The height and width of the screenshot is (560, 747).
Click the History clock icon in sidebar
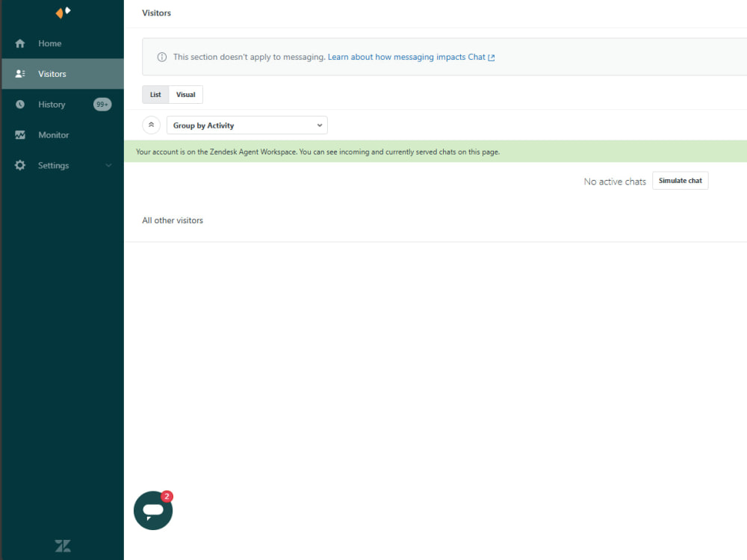pos(20,105)
